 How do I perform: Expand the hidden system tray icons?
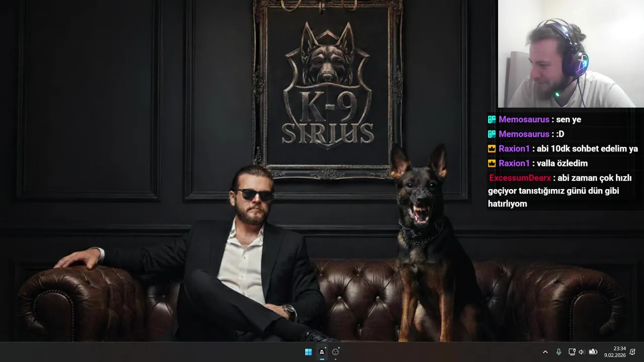point(545,352)
